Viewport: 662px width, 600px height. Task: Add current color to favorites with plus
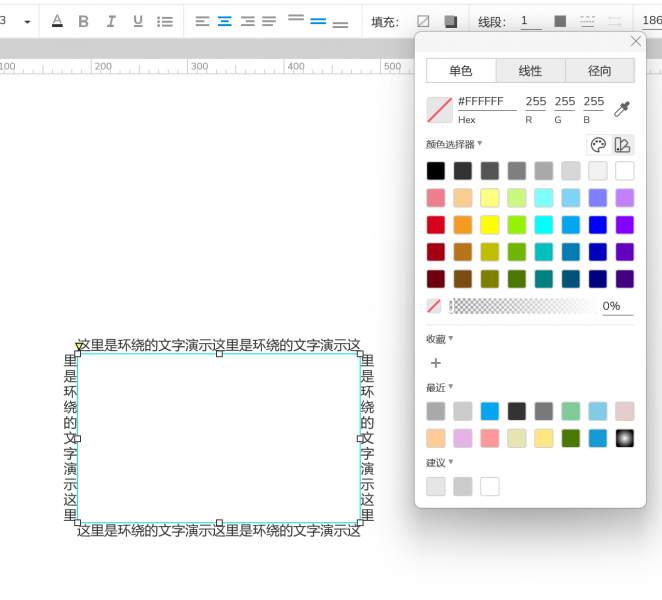point(436,363)
